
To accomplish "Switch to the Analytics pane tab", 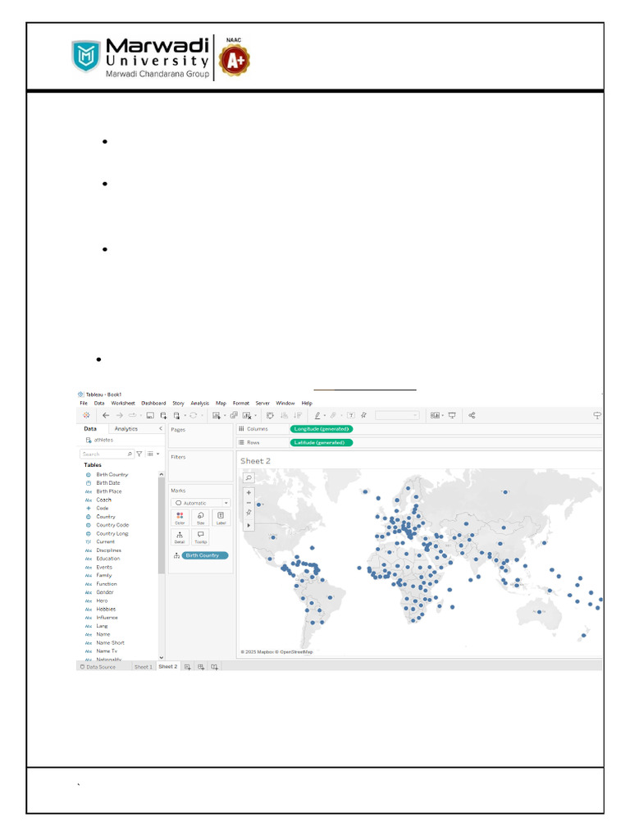I will click(x=126, y=429).
